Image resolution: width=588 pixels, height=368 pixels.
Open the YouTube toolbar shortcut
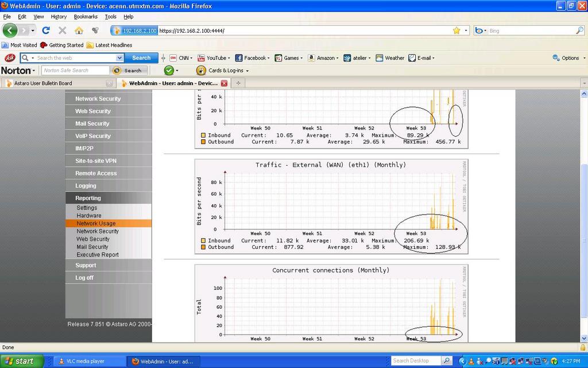(x=213, y=58)
